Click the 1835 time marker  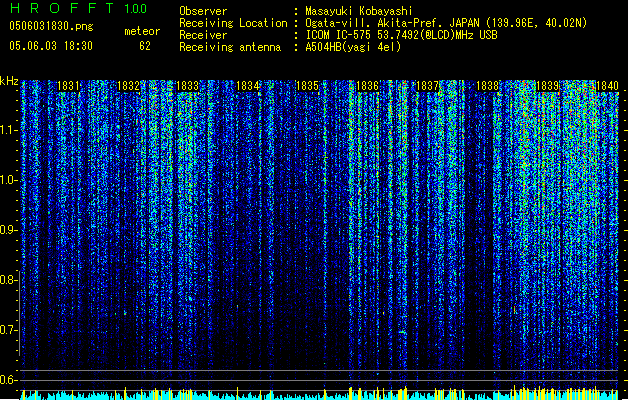[307, 86]
